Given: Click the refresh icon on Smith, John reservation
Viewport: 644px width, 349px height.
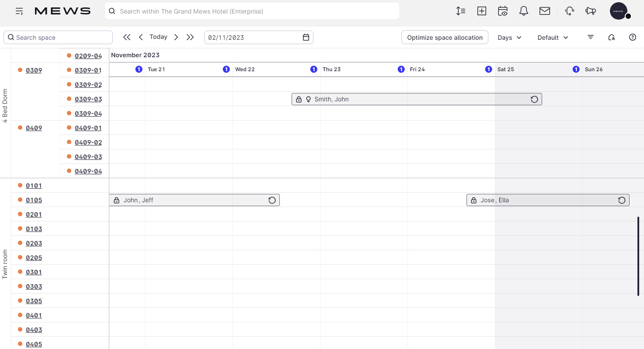Looking at the screenshot, I should tap(534, 100).
